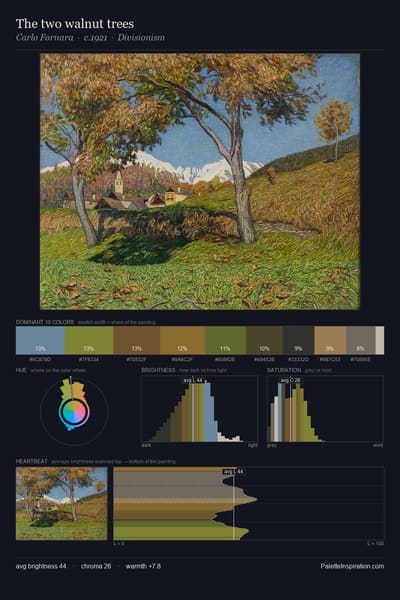This screenshot has width=400, height=600.
Task: Click the blue-gray 13% color swatch
Action: (40, 340)
